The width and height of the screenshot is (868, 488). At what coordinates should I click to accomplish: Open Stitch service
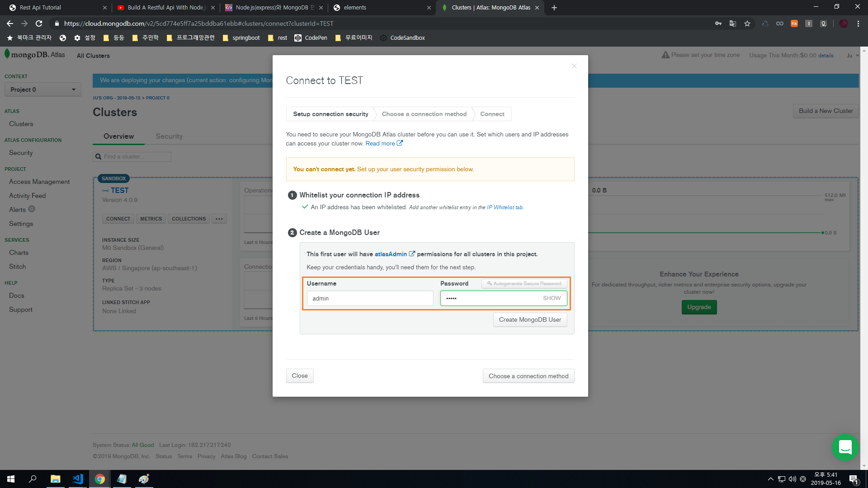tap(17, 267)
